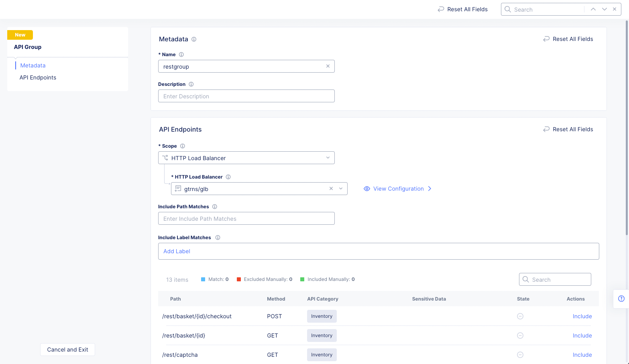Click the eye icon beside View Configuration

point(366,189)
